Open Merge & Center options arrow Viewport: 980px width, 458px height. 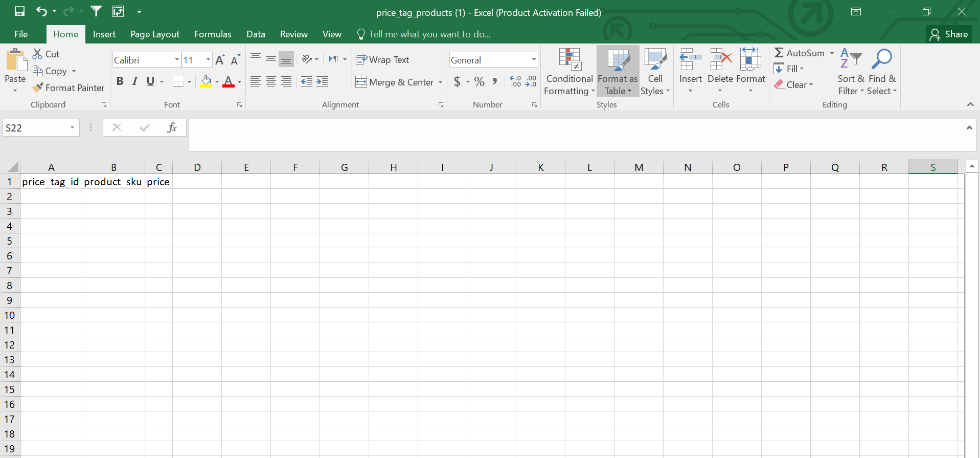[x=440, y=82]
